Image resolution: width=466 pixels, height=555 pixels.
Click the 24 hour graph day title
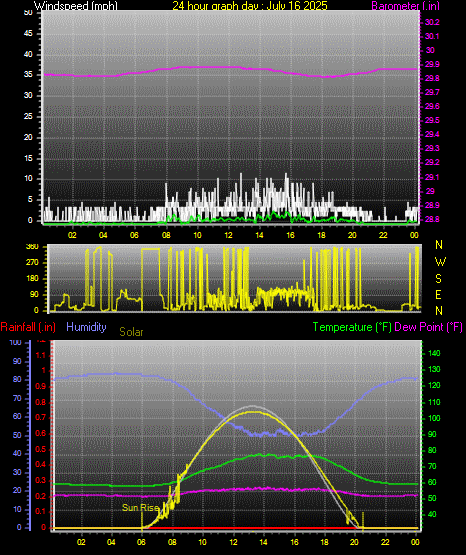250,5
